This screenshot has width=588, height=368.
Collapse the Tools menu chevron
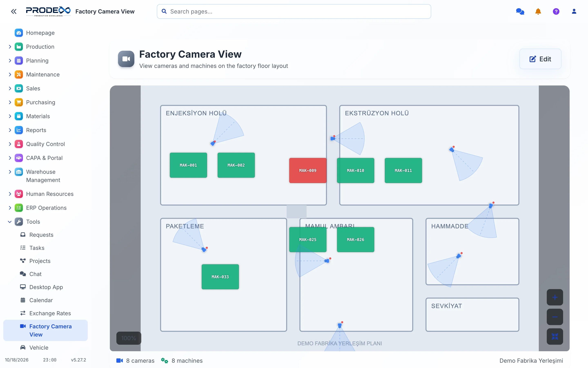10,222
